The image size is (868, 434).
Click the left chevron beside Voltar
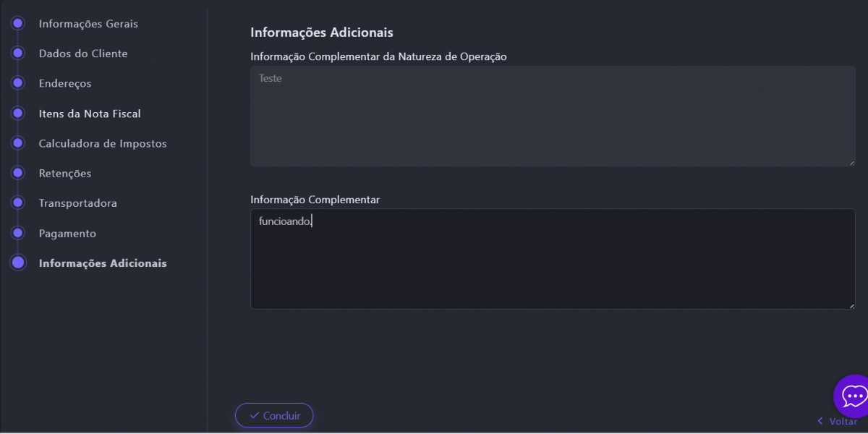click(x=820, y=421)
